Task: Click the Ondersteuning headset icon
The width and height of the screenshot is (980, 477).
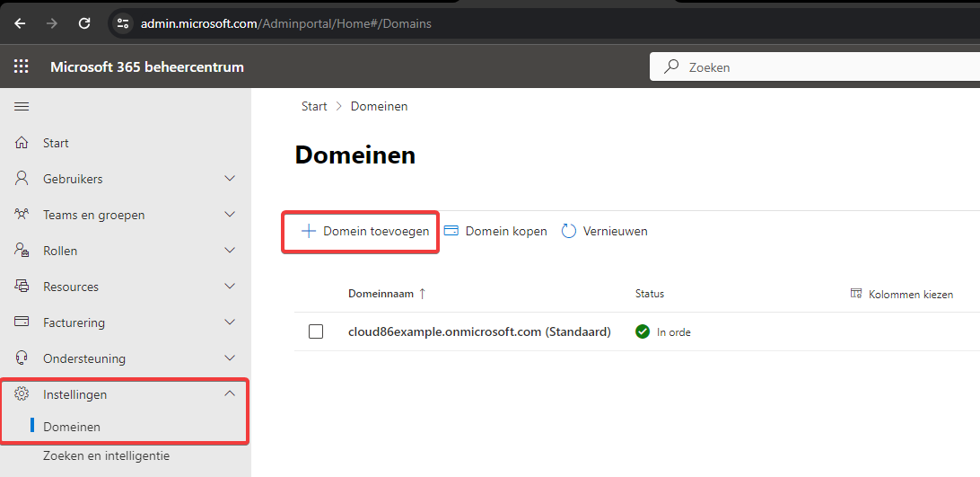Action: tap(22, 358)
